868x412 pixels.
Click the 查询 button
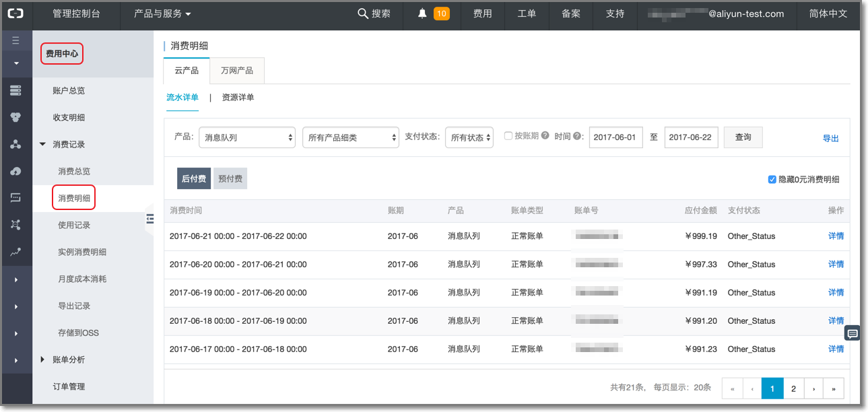[x=743, y=137]
